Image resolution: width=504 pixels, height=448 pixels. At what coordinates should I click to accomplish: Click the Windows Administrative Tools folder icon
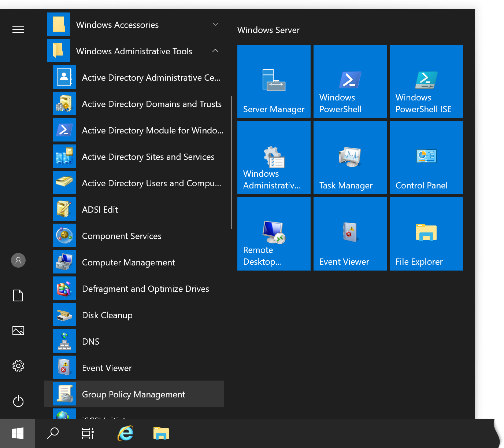(59, 51)
